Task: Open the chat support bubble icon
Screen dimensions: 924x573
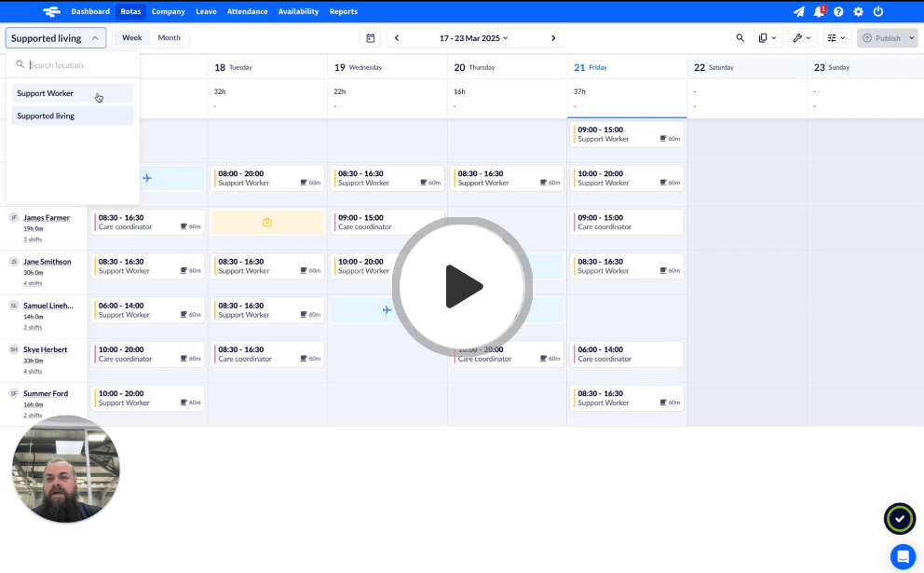Action: point(903,556)
